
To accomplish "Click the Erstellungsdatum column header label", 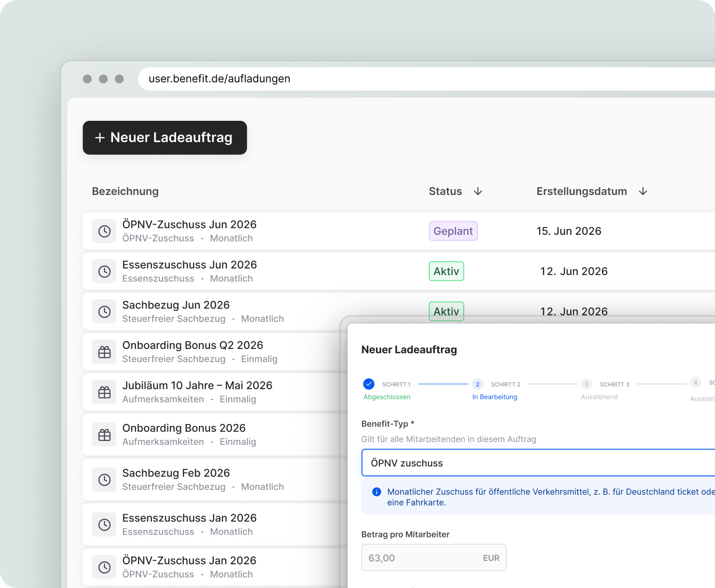I will (x=582, y=191).
